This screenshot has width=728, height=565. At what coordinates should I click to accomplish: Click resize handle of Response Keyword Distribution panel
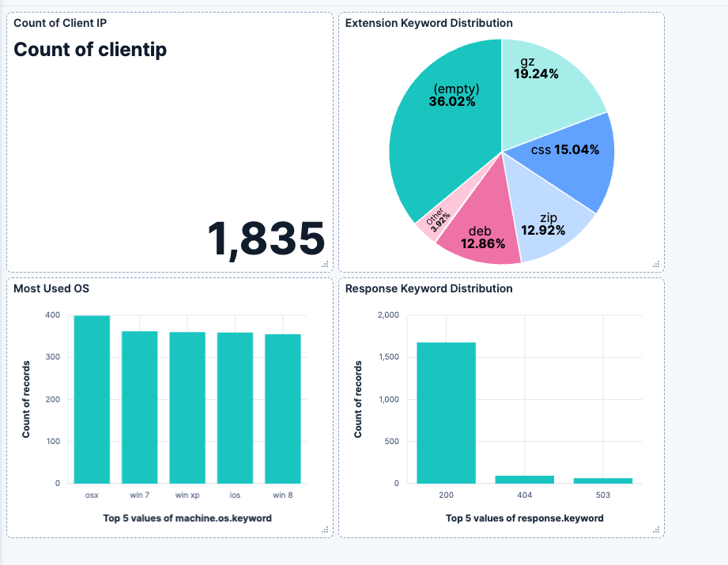pyautogui.click(x=656, y=529)
